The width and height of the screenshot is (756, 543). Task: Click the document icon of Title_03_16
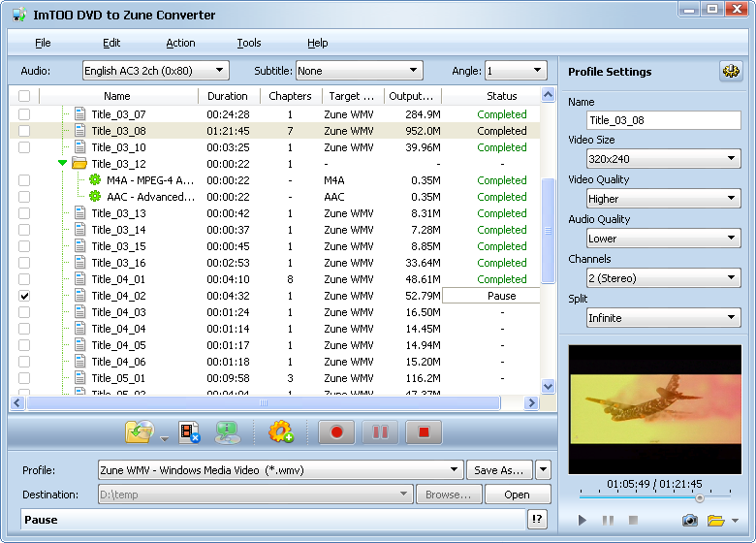80,263
